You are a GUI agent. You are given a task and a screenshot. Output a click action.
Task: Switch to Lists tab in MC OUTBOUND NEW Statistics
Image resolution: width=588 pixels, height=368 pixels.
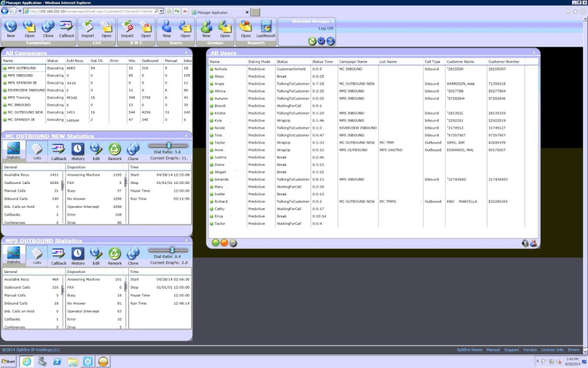tap(37, 151)
